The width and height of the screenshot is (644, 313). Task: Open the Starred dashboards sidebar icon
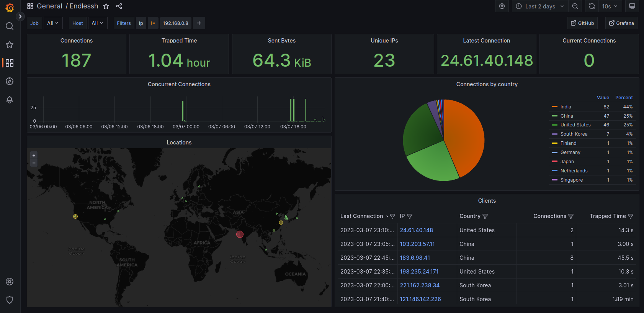tap(10, 44)
